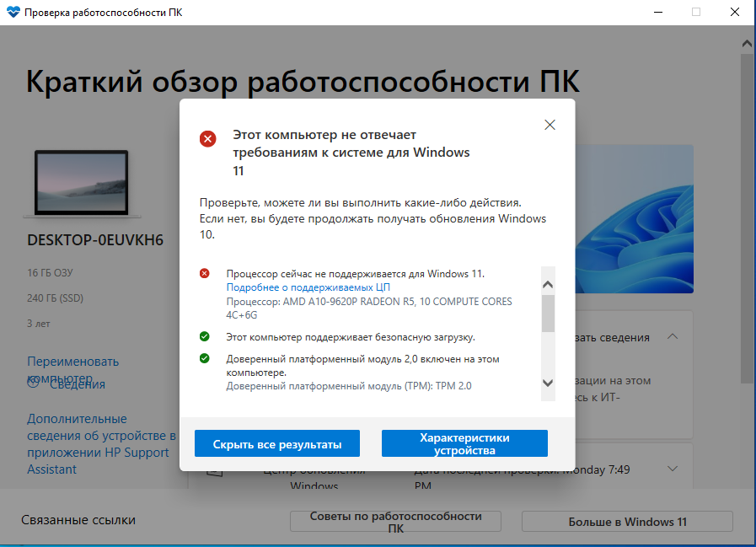Click More on Windows 11 button
Screen dimensions: 756x547
click(x=627, y=522)
